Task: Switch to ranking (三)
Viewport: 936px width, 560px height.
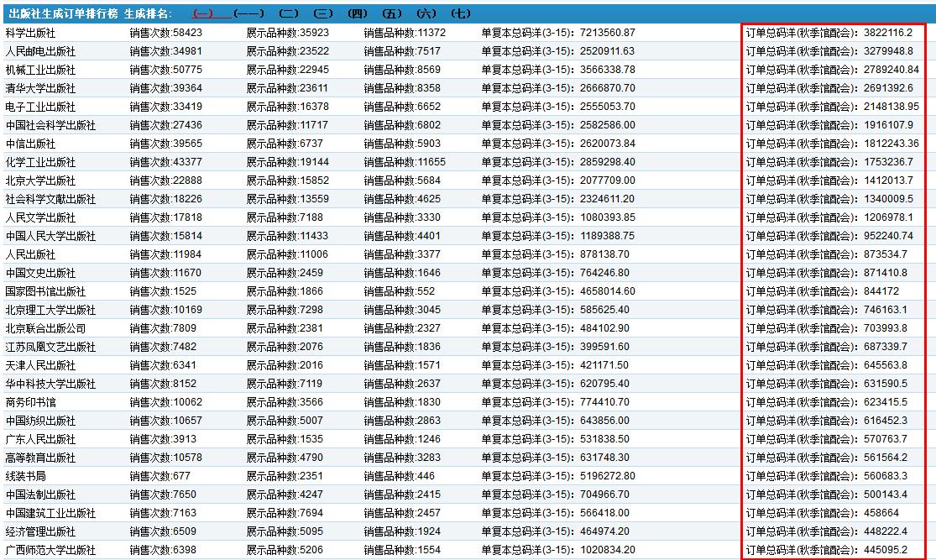Action: tap(322, 14)
